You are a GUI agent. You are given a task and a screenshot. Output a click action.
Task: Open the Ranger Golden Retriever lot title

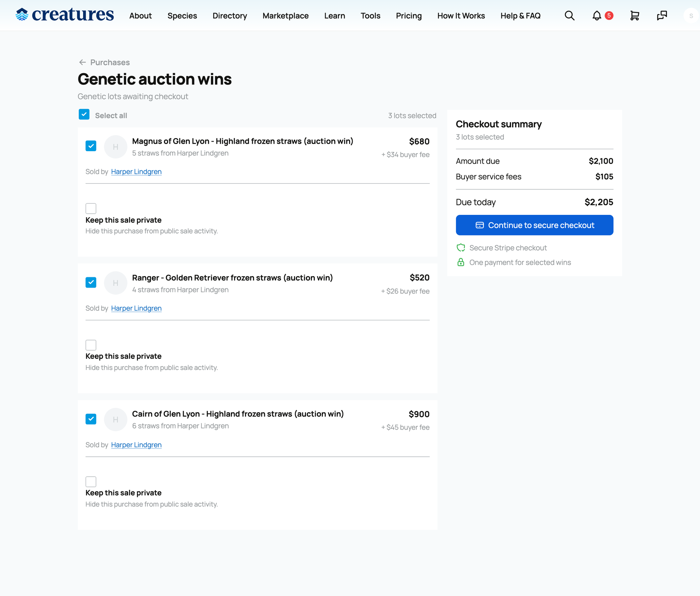[x=232, y=278]
